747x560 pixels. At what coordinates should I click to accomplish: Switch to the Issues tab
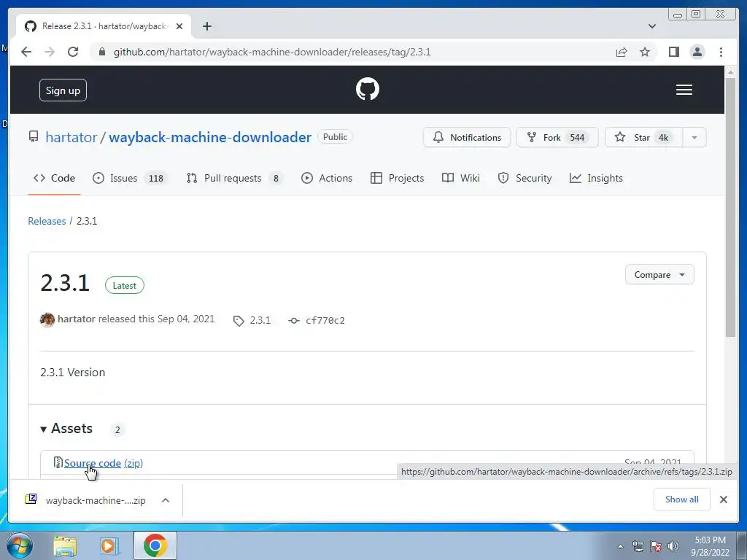(x=130, y=178)
